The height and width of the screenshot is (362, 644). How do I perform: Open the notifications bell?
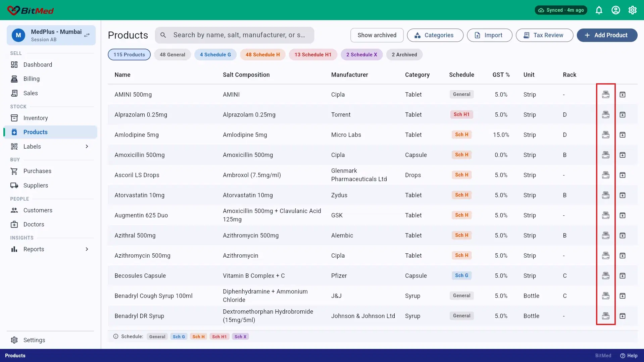click(x=599, y=10)
